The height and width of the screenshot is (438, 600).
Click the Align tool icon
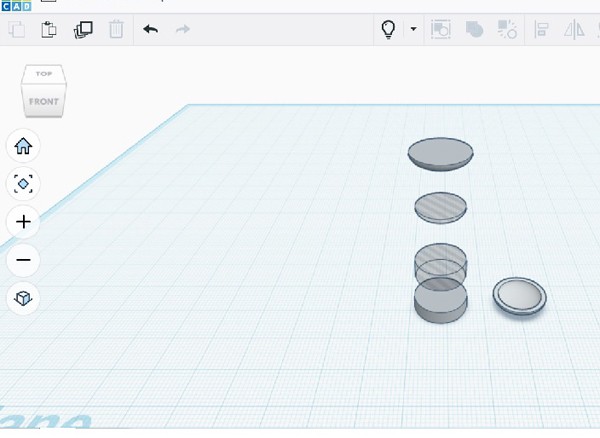click(x=541, y=29)
